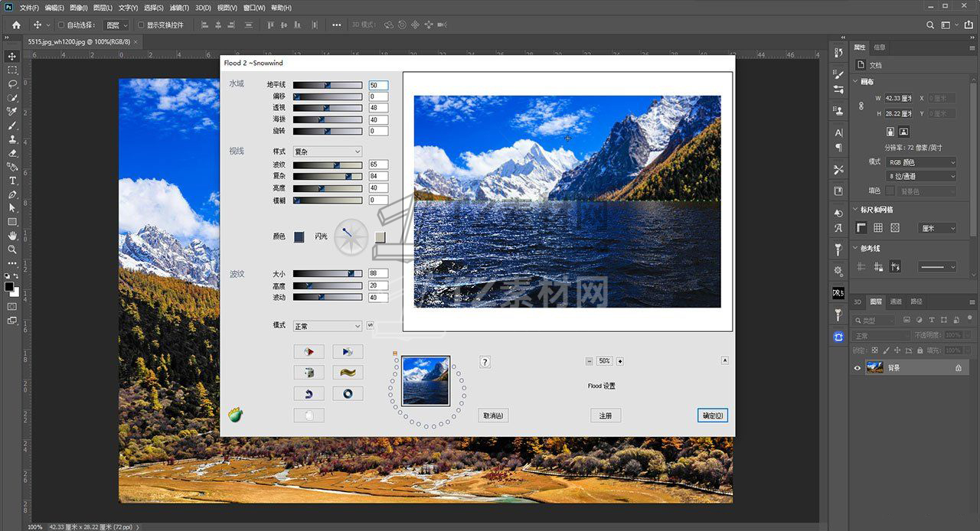The height and width of the screenshot is (531, 980).
Task: Switch to the 通道 tab
Action: pos(896,301)
